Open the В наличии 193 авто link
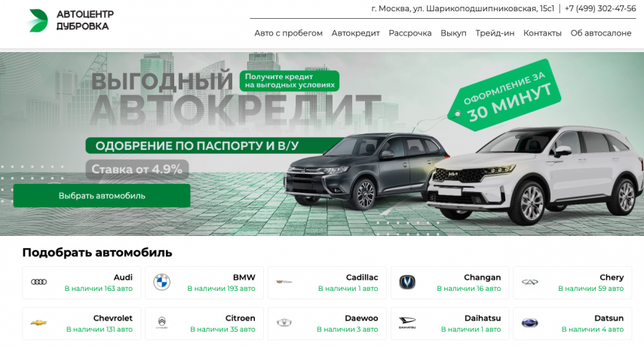This screenshot has width=644, height=346. [221, 289]
